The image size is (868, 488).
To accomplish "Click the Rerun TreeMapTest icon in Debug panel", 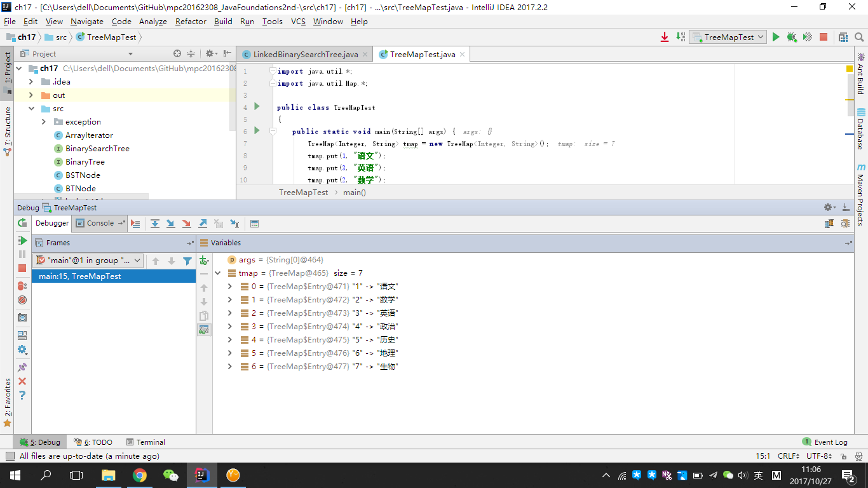I will [x=22, y=223].
